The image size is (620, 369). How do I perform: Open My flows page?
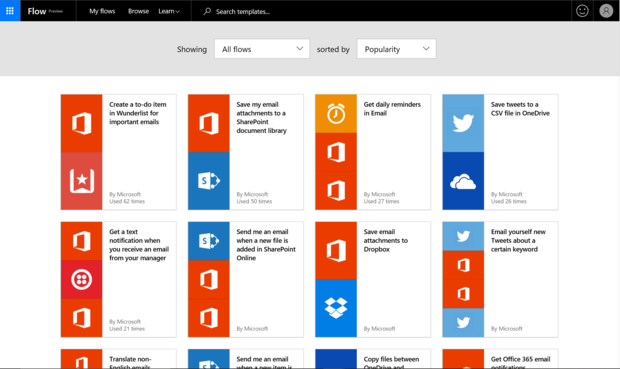click(102, 11)
